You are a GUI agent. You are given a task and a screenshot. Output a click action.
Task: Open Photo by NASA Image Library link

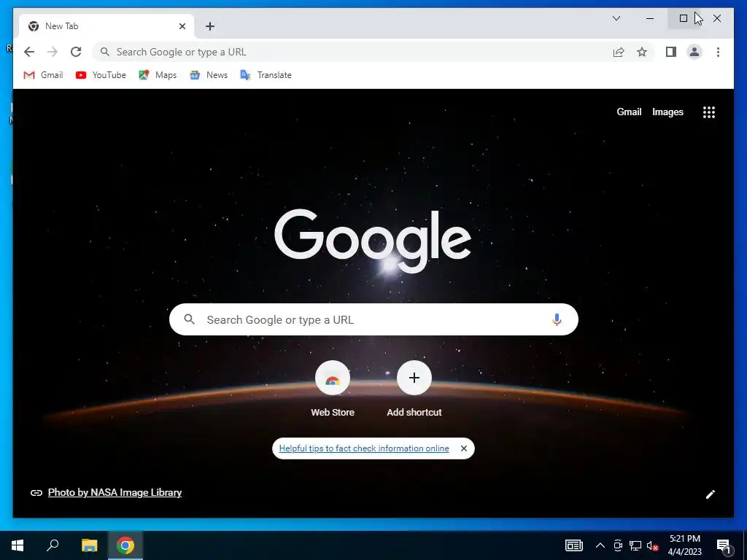coord(115,492)
